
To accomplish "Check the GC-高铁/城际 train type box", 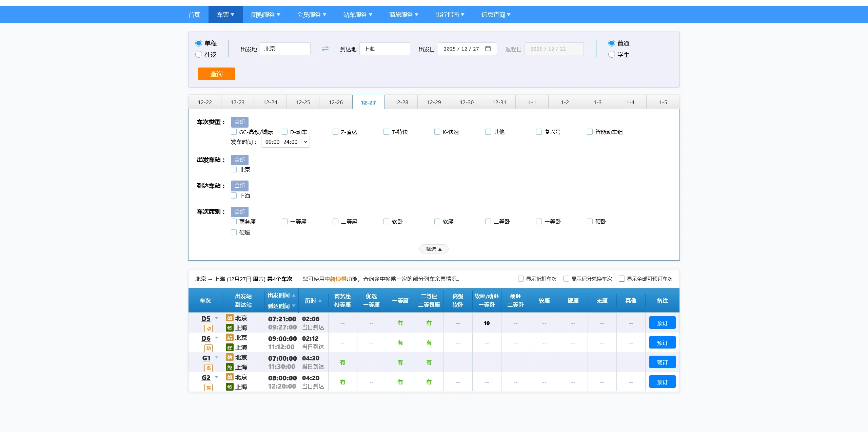I will [x=234, y=132].
